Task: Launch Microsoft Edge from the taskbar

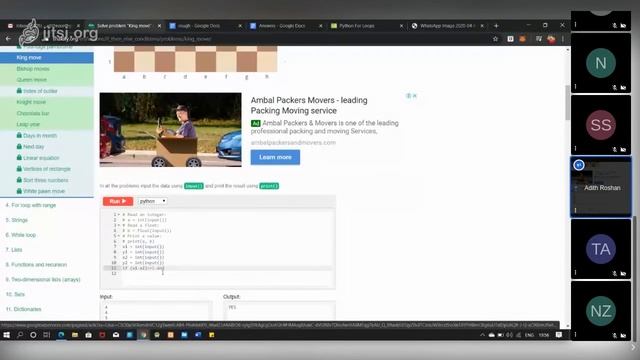Action: tap(61, 335)
